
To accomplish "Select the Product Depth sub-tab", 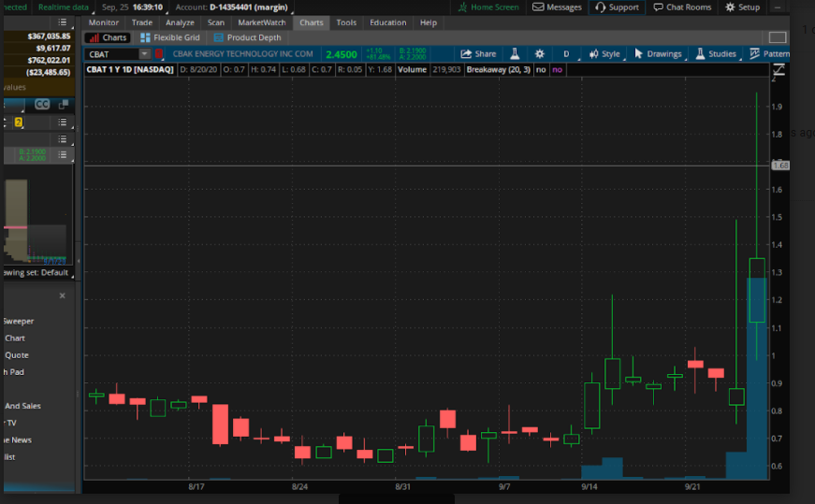I will [x=247, y=38].
